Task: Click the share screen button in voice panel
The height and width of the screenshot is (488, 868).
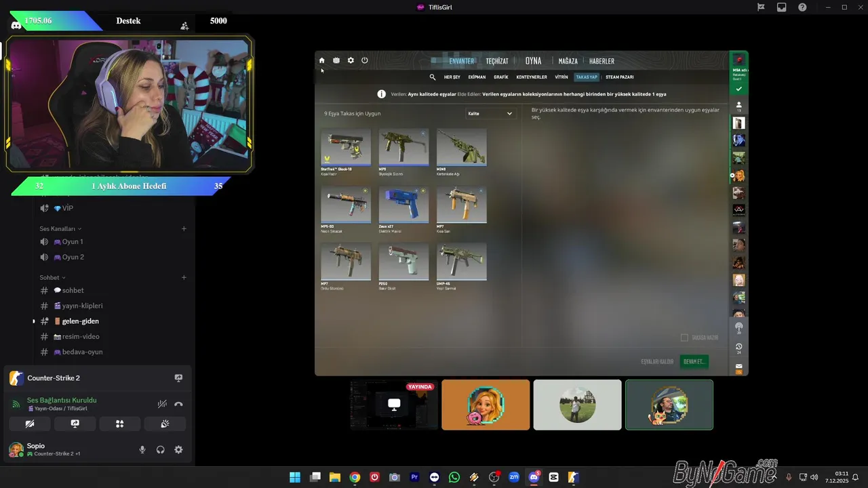Action: click(x=75, y=424)
